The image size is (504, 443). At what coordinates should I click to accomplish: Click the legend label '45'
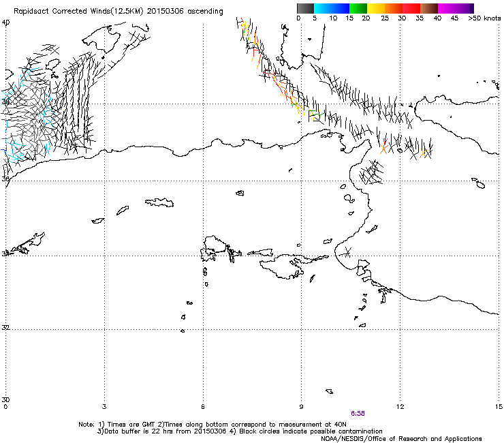point(454,18)
